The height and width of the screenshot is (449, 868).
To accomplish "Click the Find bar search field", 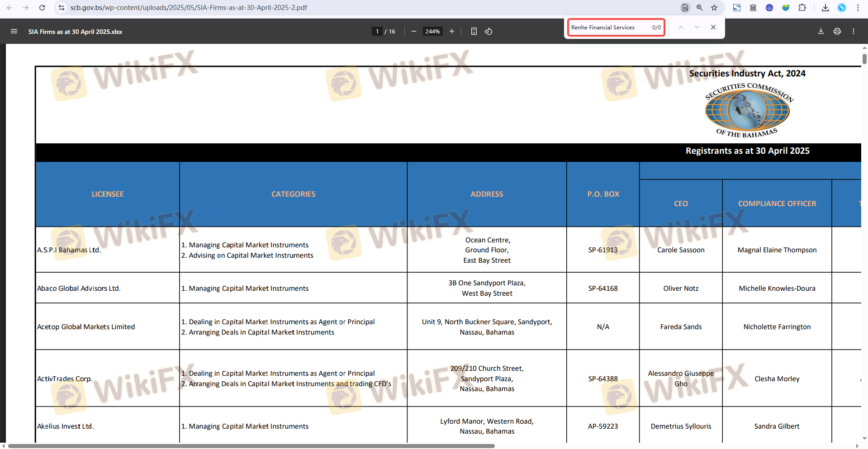I will (608, 28).
